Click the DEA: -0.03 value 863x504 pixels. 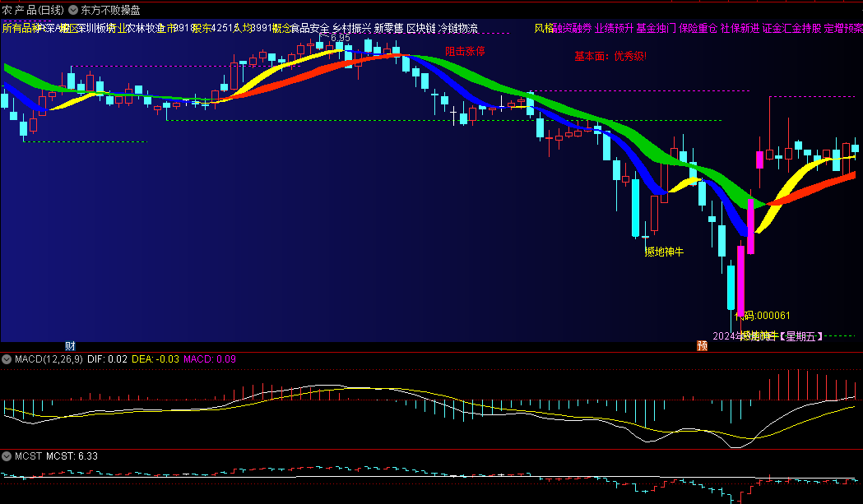click(155, 359)
